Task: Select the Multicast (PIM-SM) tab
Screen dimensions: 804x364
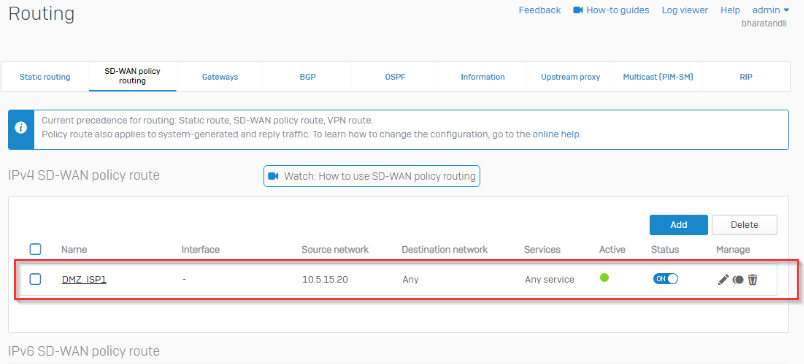Action: (658, 77)
